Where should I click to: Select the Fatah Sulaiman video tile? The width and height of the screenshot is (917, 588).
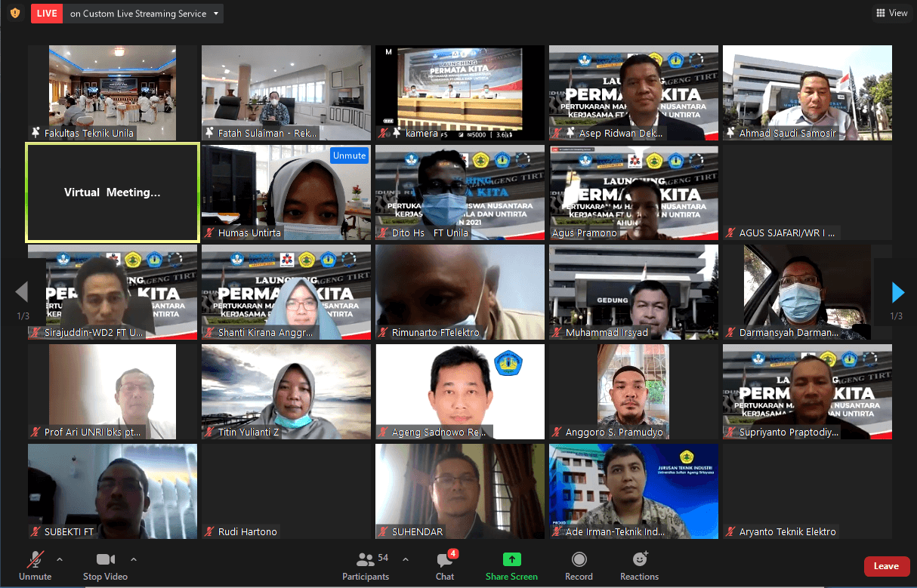tap(286, 93)
